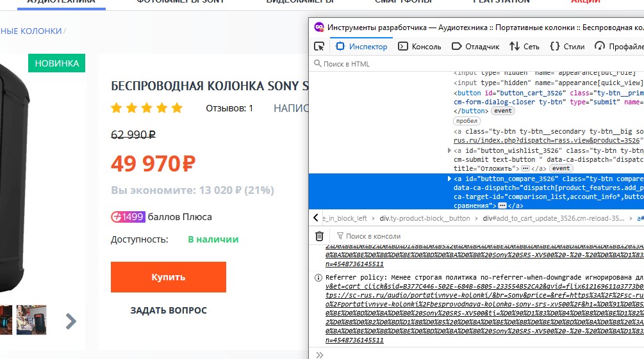Activate the element picker tool

pyautogui.click(x=318, y=46)
